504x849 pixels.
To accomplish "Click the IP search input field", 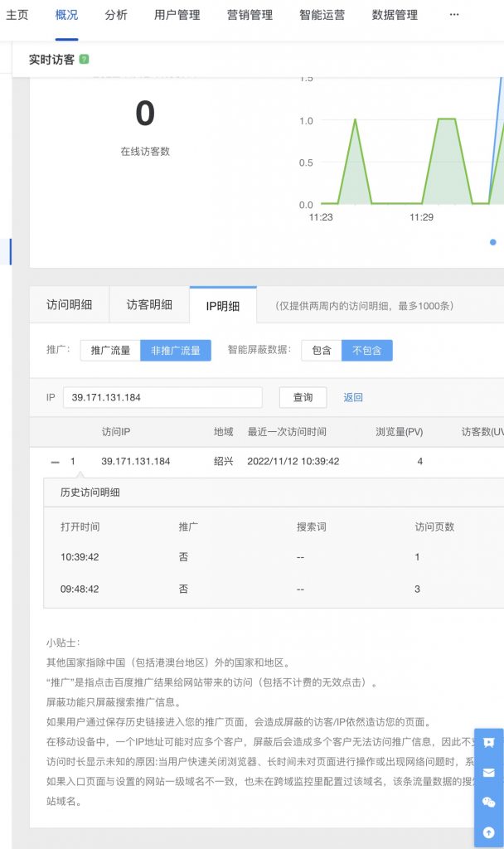I will (x=162, y=397).
